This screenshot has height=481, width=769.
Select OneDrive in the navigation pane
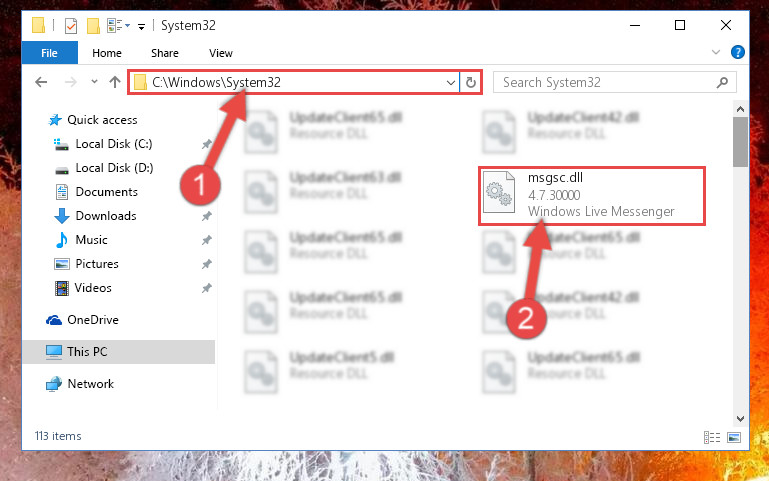point(92,320)
